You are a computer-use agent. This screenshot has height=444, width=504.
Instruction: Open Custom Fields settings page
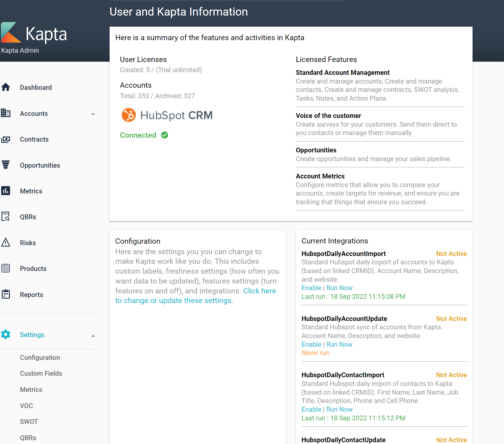(41, 373)
